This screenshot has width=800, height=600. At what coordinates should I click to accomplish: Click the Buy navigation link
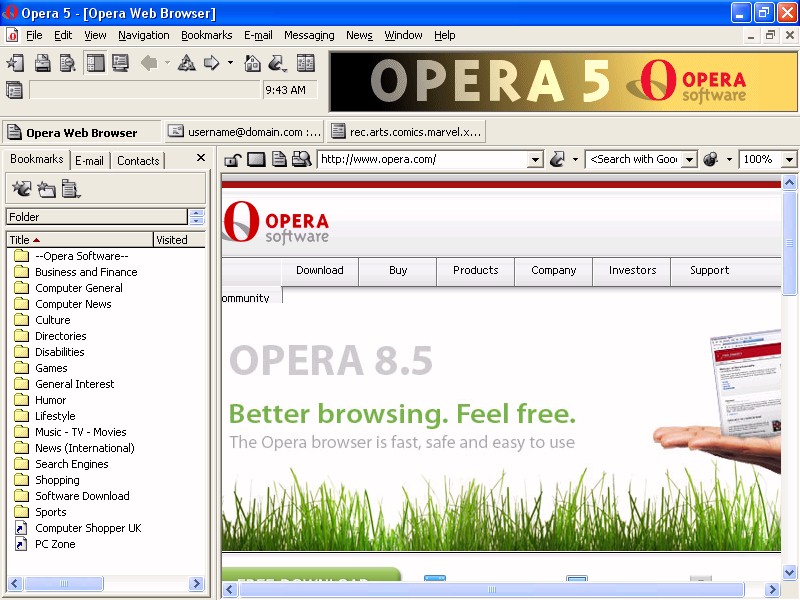398,270
